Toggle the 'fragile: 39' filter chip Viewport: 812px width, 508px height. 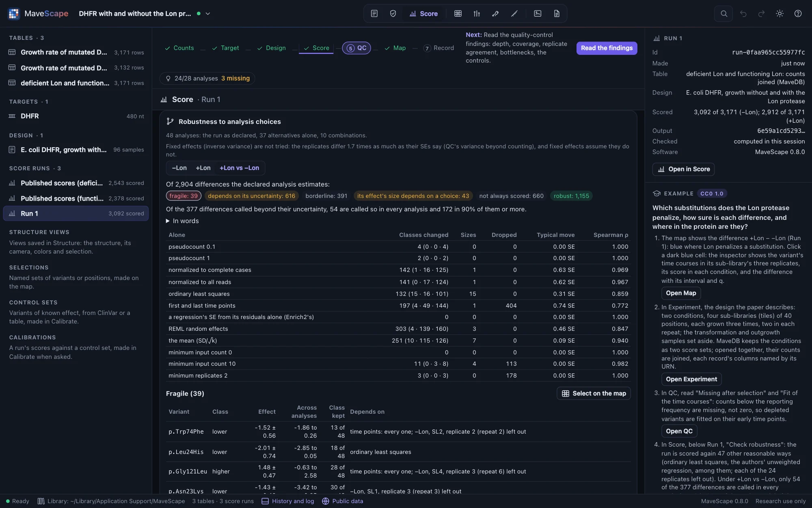pos(184,196)
